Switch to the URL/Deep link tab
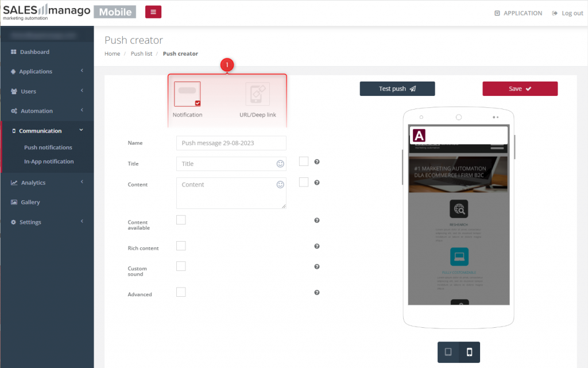Viewport: 588px width, 368px height. pos(257,94)
